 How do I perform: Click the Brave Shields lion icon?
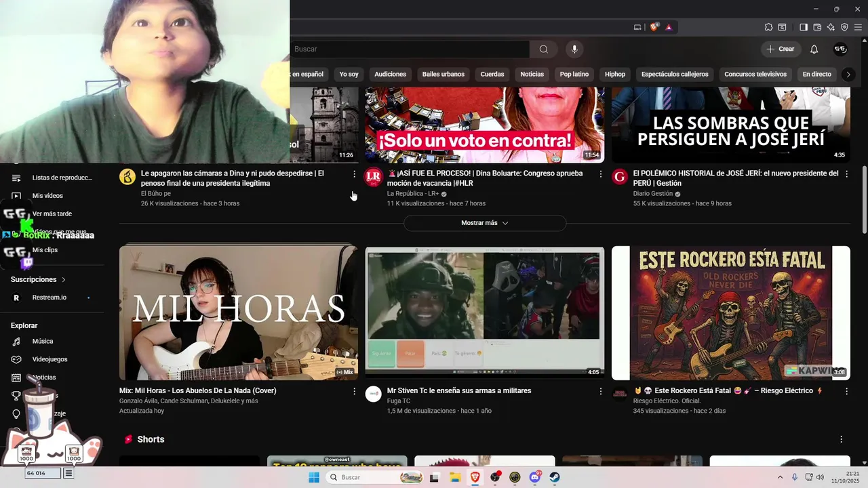pos(654,27)
